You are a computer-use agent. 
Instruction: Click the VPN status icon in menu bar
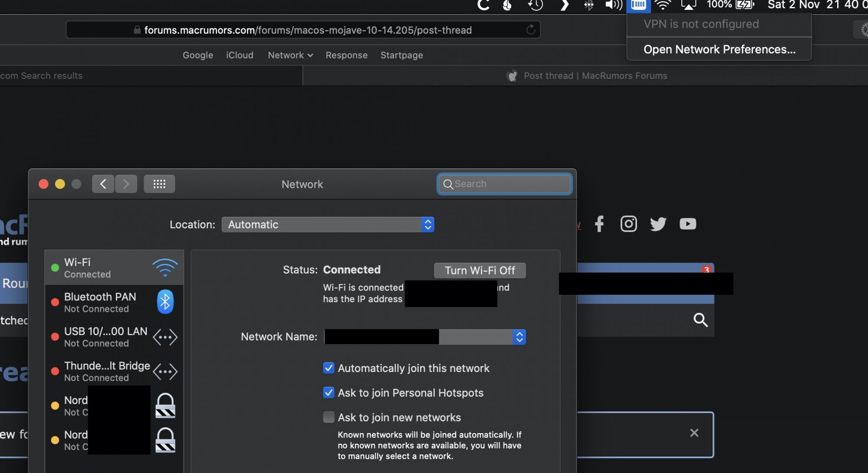tap(638, 5)
